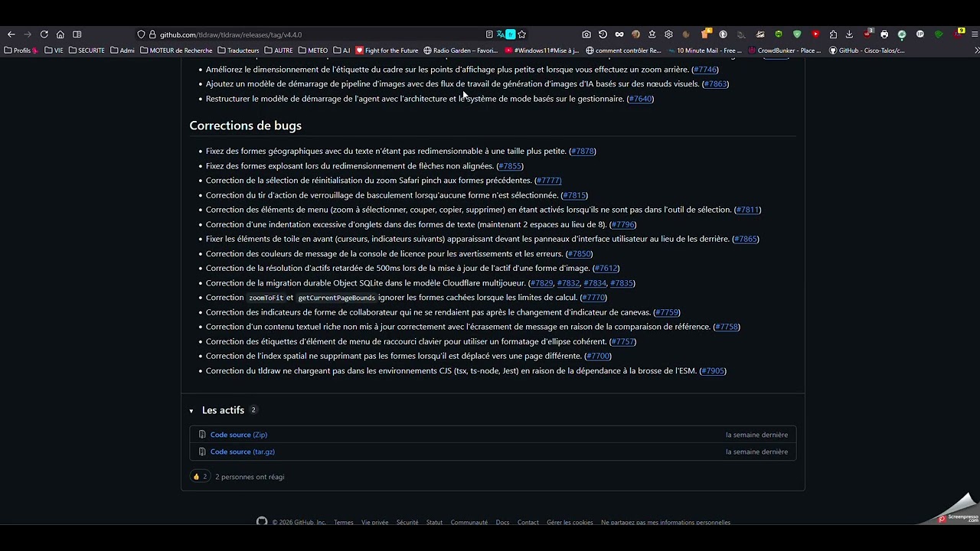
Task: Open reader view from address bar
Action: pyautogui.click(x=489, y=34)
